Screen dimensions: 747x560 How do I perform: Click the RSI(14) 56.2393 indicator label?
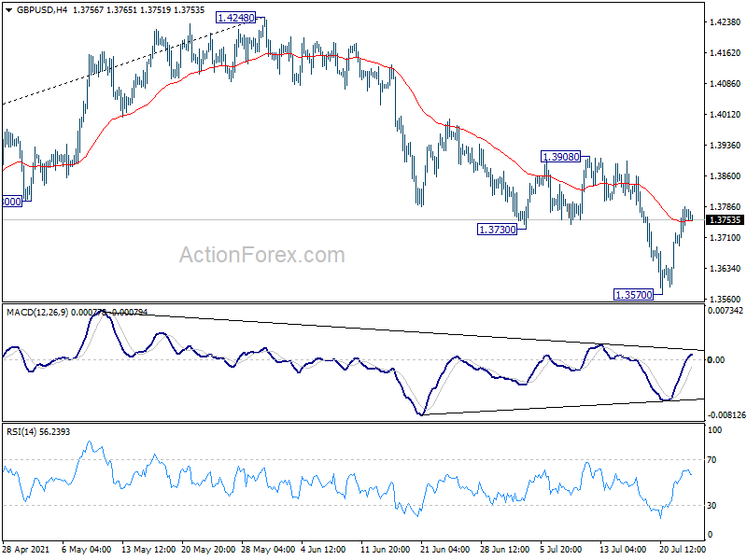(38, 432)
